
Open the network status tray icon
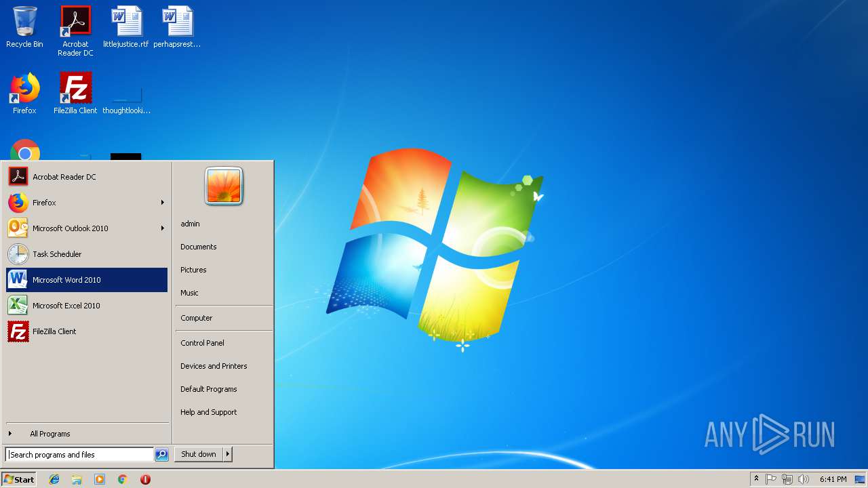[787, 479]
